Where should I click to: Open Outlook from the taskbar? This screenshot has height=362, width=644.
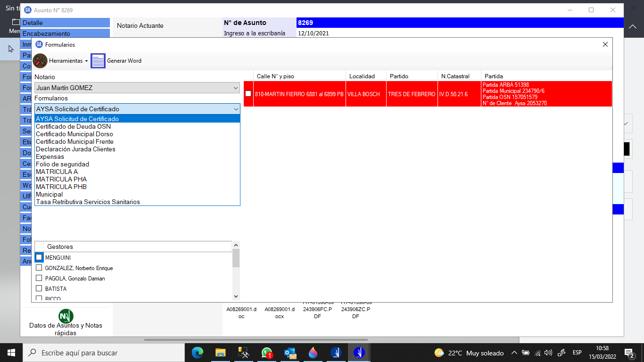290,353
